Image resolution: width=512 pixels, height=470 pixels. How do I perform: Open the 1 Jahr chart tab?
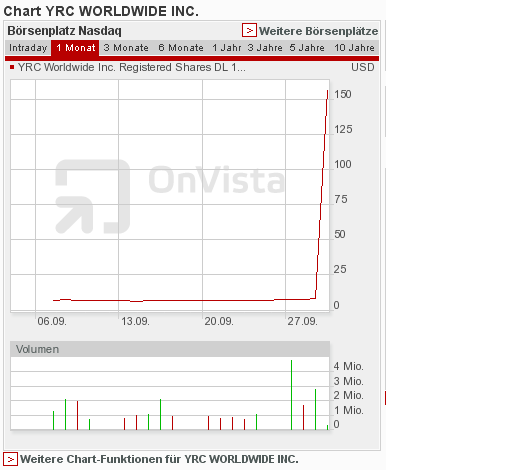227,48
